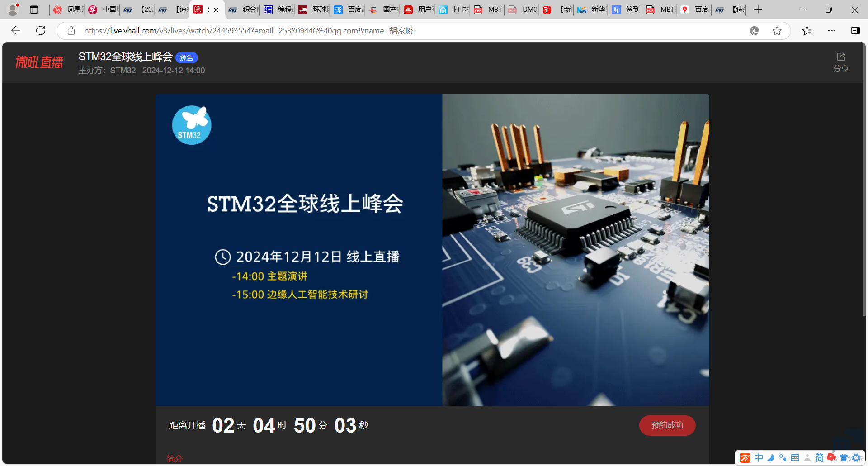Toggle Chinese punctuation icon in IME bar
Image resolution: width=868 pixels, height=466 pixels.
coord(783,458)
